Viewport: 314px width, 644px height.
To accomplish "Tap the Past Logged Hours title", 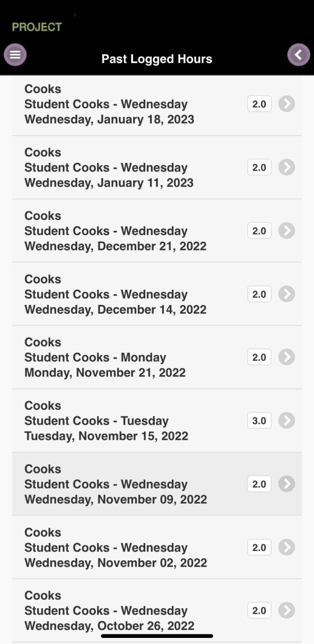I will point(157,59).
